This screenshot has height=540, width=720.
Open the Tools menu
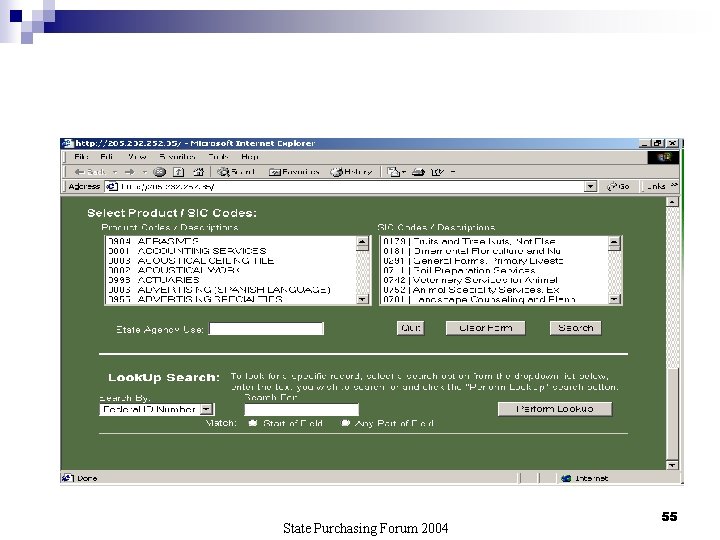[218, 157]
